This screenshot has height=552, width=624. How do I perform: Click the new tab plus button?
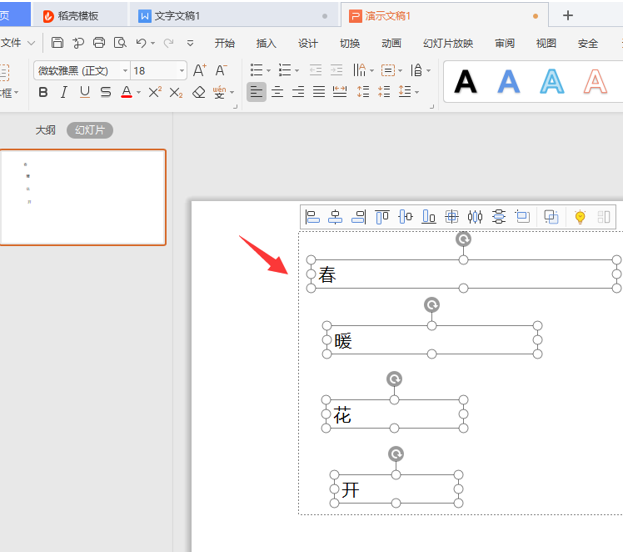(x=568, y=16)
